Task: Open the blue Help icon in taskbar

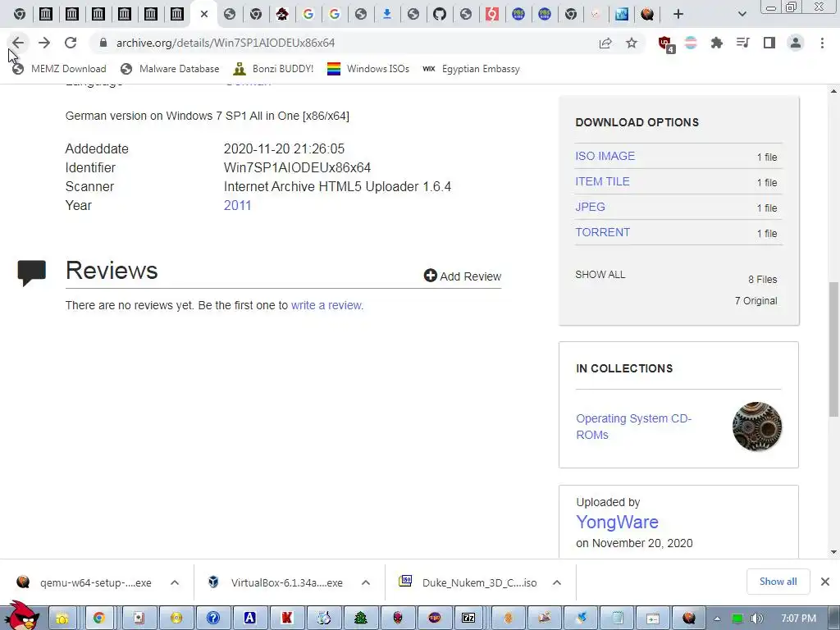Action: coord(213,618)
